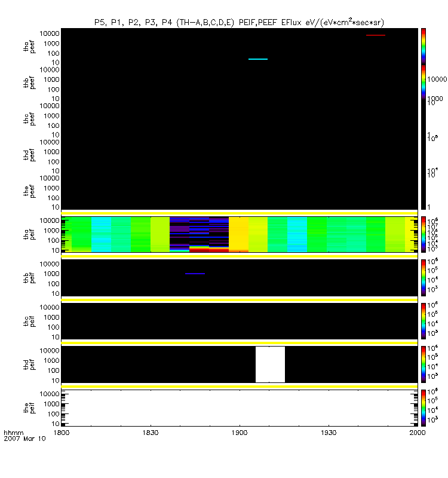The image size is (448, 478).
Task: Click the short blue line in thb peif panel
Action: (x=195, y=274)
